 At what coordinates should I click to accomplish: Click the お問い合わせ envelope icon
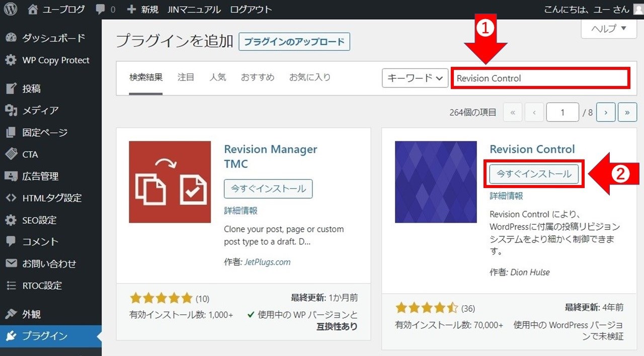pos(11,264)
